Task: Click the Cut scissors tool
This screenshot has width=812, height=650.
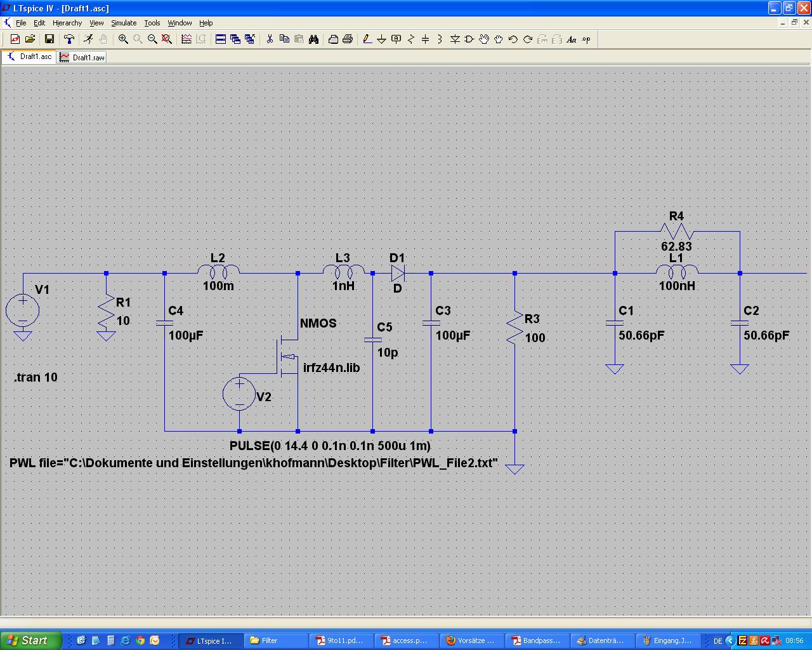Action: click(x=270, y=39)
